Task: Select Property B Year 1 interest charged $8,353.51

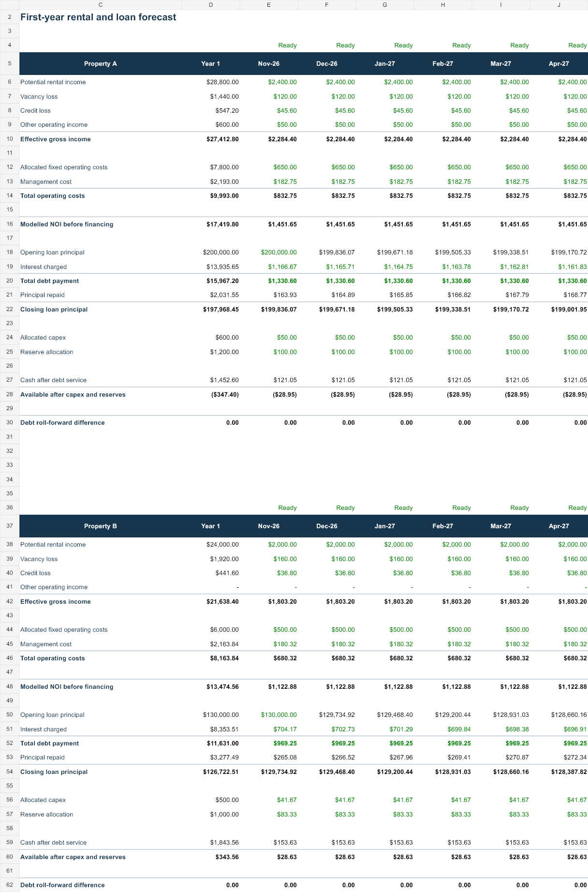Action: pos(224,729)
